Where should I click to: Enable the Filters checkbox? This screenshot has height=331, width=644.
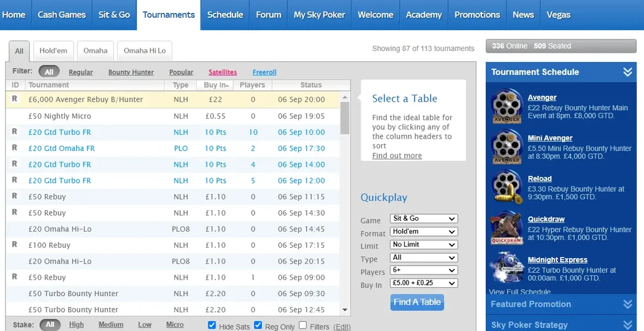click(x=303, y=325)
